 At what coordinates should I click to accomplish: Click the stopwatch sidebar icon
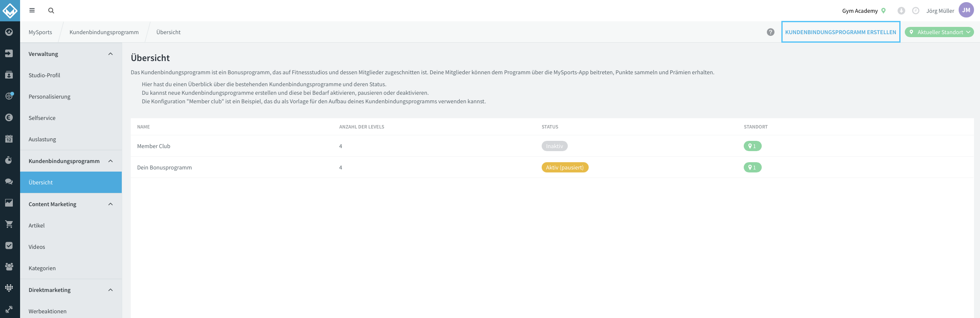click(x=9, y=160)
